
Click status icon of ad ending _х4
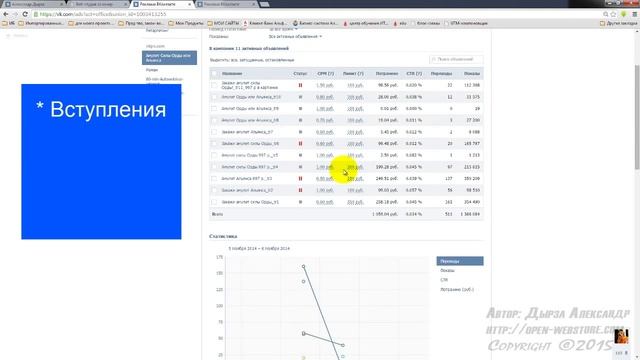[300, 167]
